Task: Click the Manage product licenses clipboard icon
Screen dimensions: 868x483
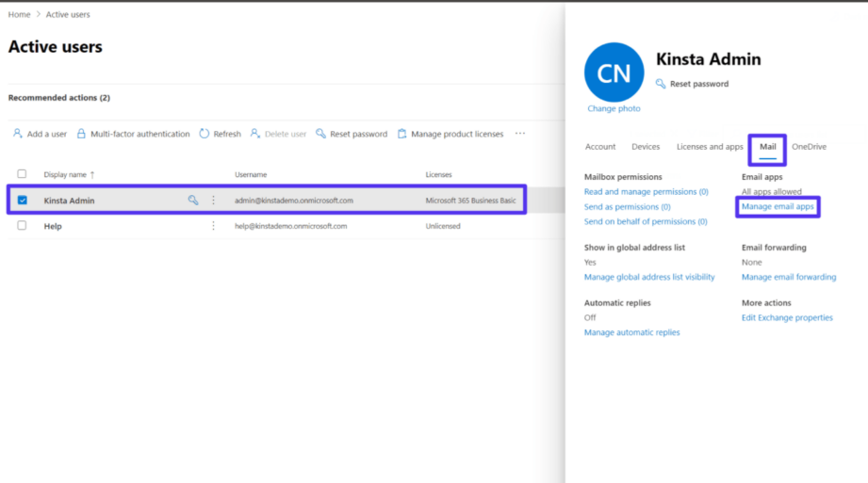Action: point(401,134)
